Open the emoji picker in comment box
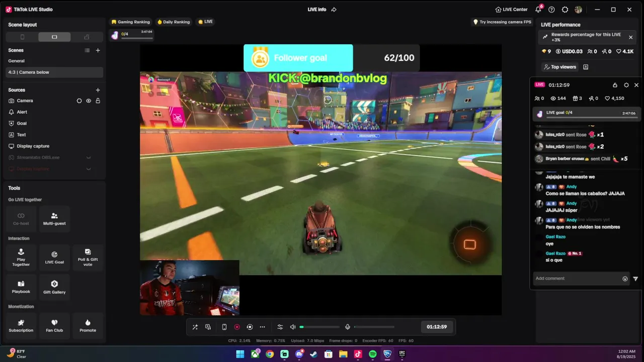Screen dimensions: 644x362 pyautogui.click(x=625, y=279)
